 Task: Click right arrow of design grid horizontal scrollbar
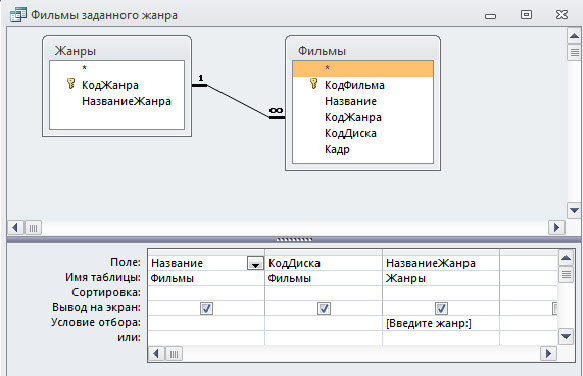[548, 353]
